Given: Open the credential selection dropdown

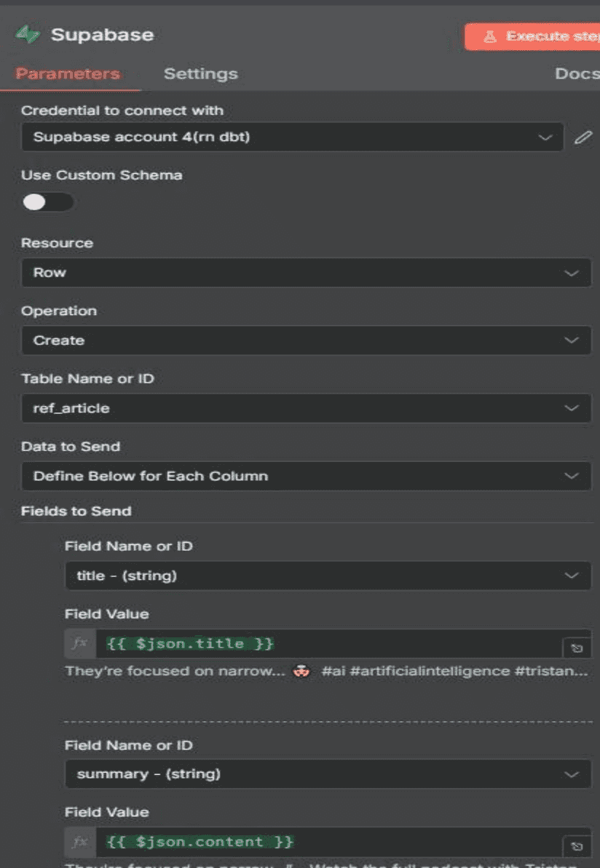Looking at the screenshot, I should (291, 137).
